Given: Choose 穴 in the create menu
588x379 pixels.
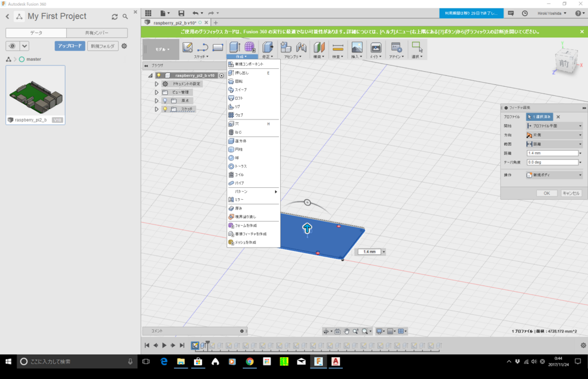Looking at the screenshot, I should (253, 123).
